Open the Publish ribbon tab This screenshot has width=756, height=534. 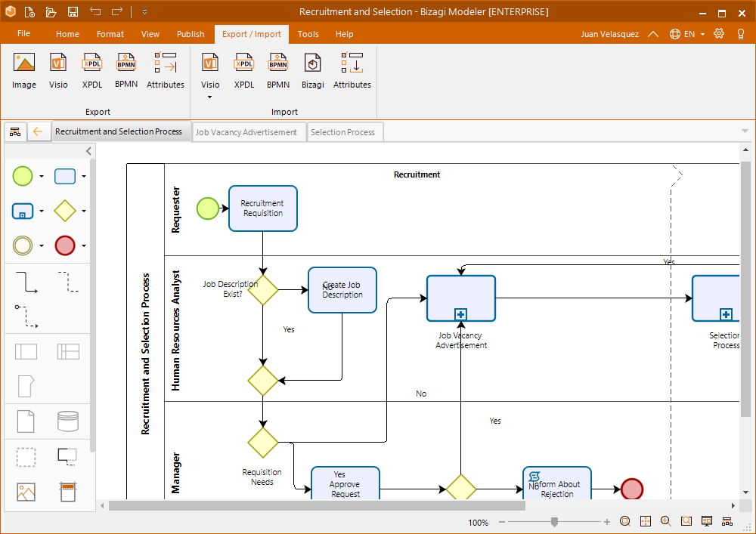tap(191, 34)
